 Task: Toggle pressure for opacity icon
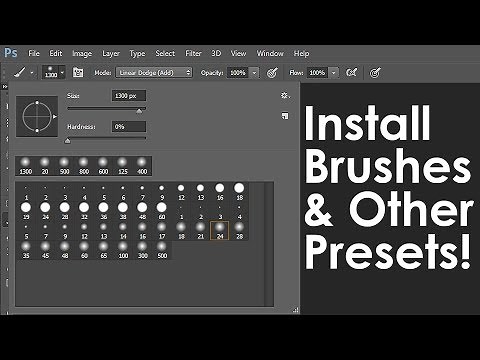coord(272,72)
